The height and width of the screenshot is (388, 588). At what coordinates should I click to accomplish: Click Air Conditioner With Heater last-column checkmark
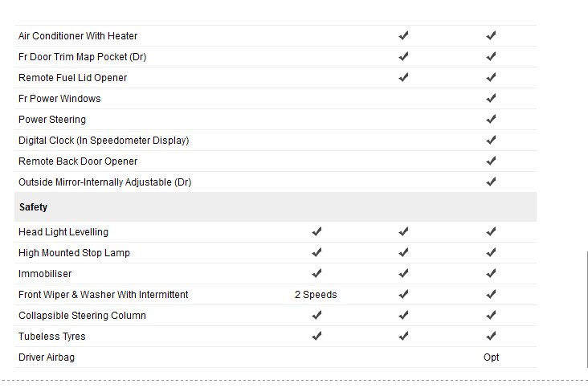492,36
